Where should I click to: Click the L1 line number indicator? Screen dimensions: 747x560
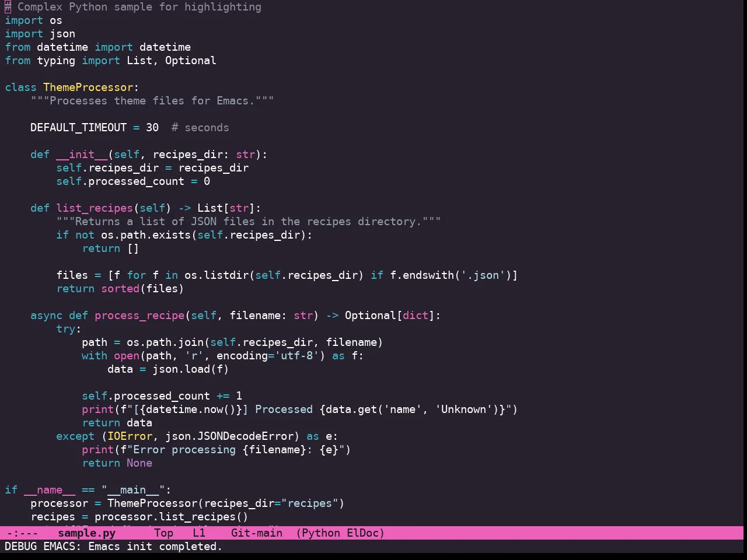pos(199,533)
